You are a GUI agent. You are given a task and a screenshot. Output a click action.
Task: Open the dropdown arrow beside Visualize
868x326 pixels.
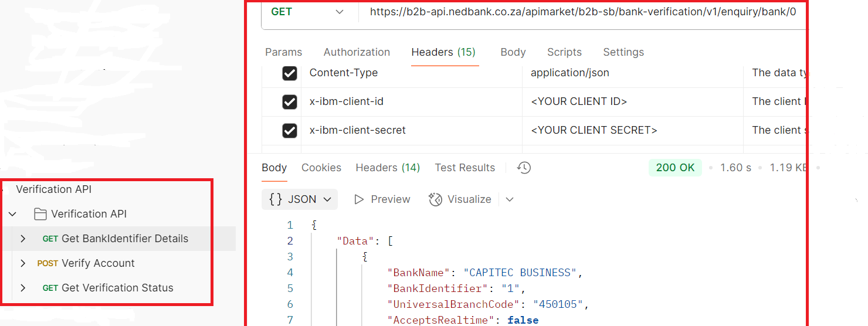pyautogui.click(x=510, y=199)
